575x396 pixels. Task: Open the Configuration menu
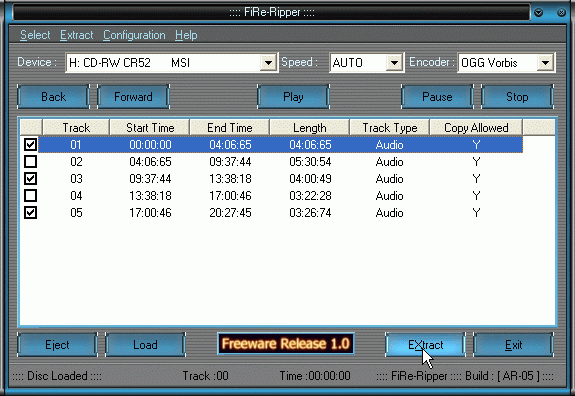point(134,35)
